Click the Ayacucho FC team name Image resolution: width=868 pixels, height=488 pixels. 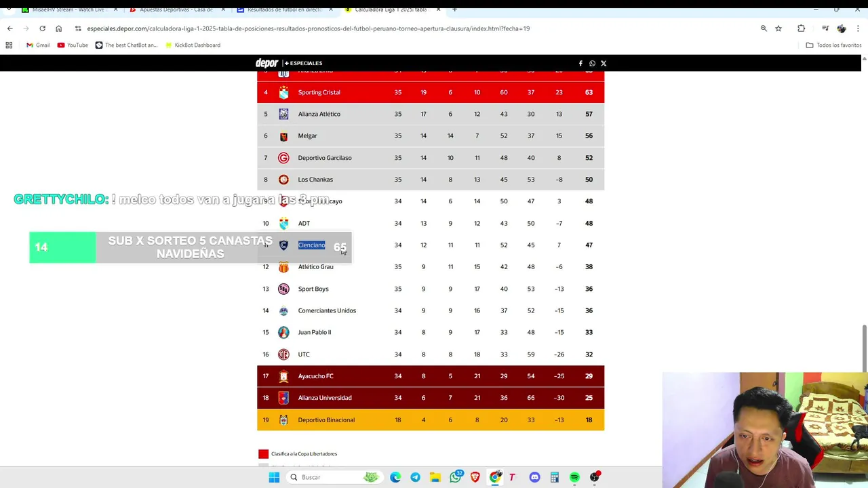tap(315, 376)
